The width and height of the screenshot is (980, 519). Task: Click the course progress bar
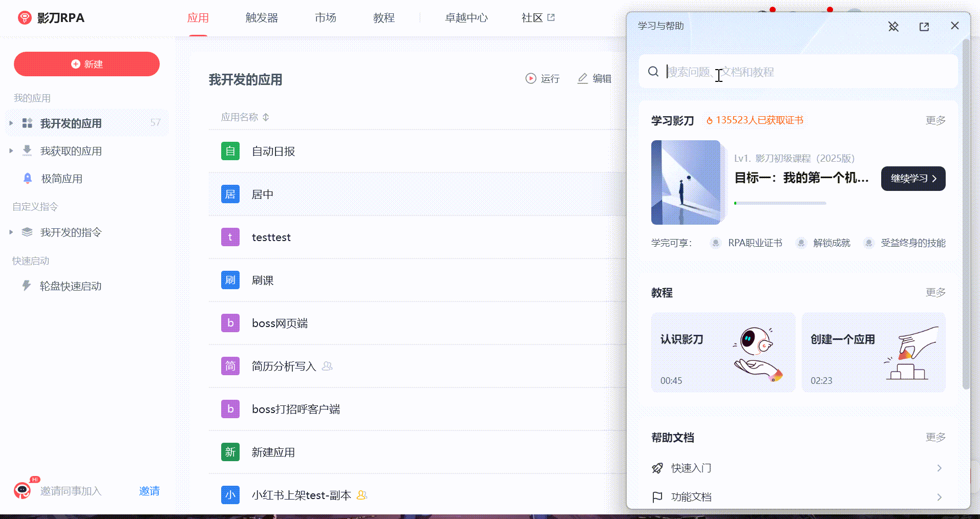(x=780, y=203)
